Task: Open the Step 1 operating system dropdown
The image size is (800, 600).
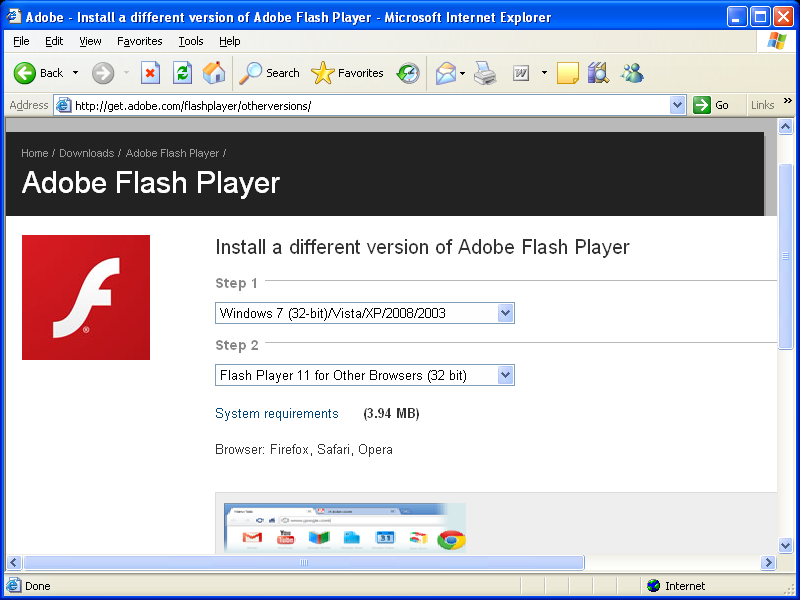Action: (365, 313)
